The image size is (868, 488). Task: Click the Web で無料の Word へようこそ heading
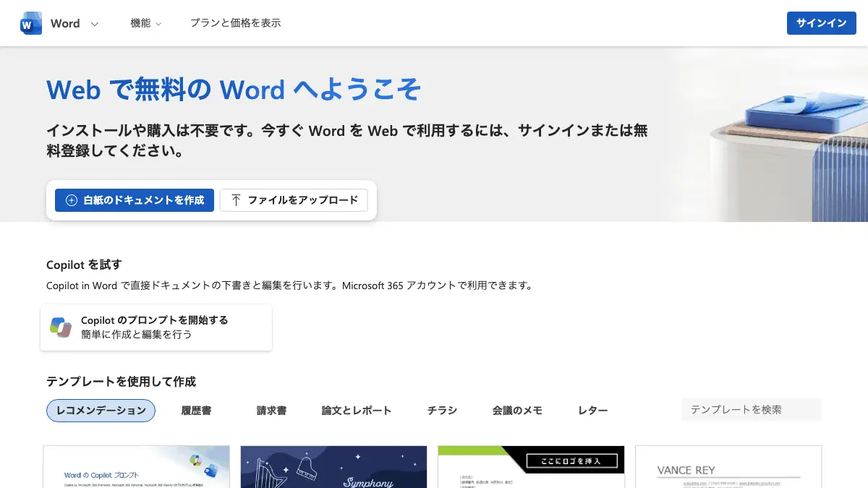pyautogui.click(x=234, y=90)
